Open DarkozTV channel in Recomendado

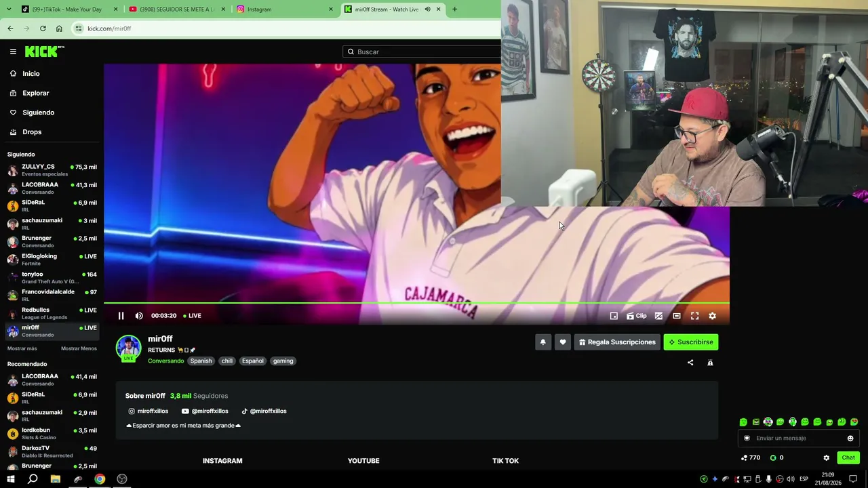pyautogui.click(x=52, y=451)
